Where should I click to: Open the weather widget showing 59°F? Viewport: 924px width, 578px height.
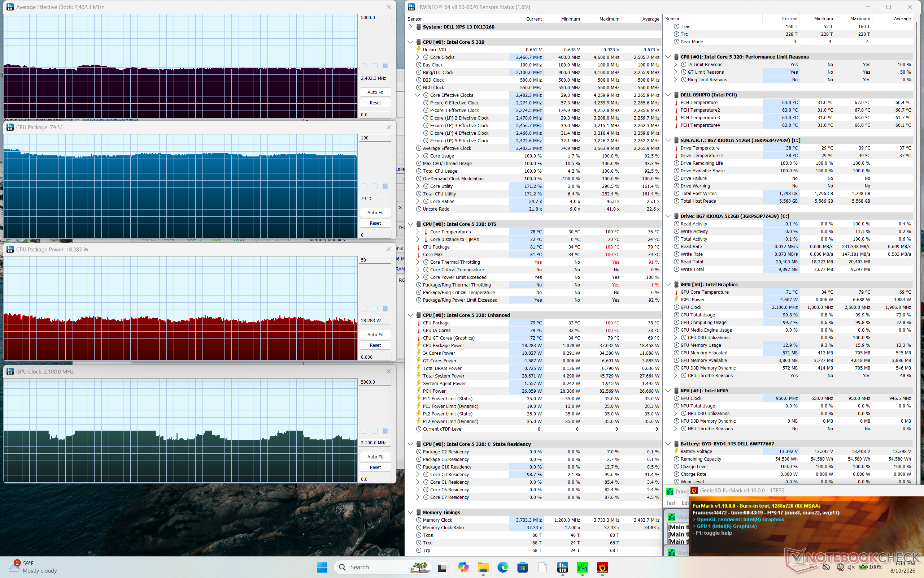[x=34, y=567]
